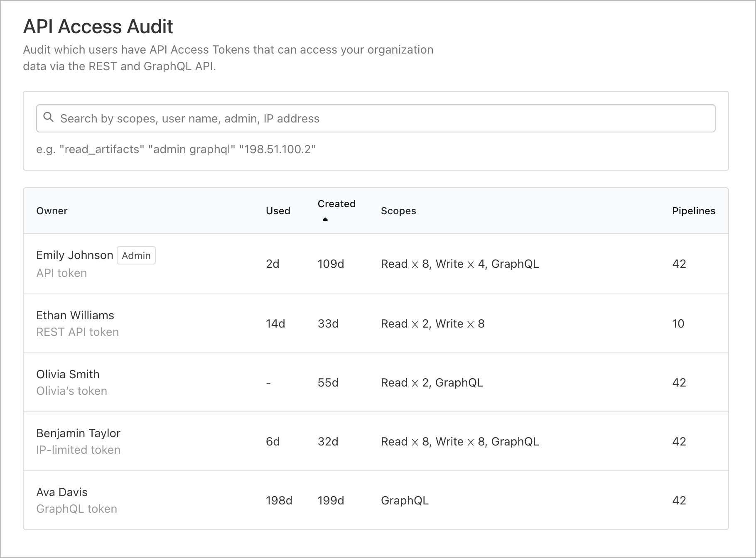Image resolution: width=756 pixels, height=558 pixels.
Task: Sort the table by the Pipelines column
Action: tap(693, 210)
